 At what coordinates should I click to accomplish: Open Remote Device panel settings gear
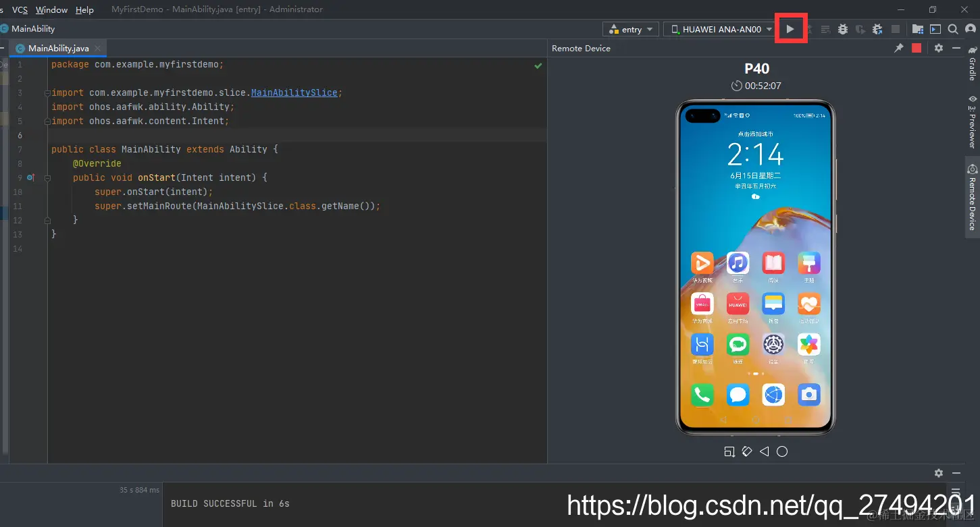[x=939, y=48]
